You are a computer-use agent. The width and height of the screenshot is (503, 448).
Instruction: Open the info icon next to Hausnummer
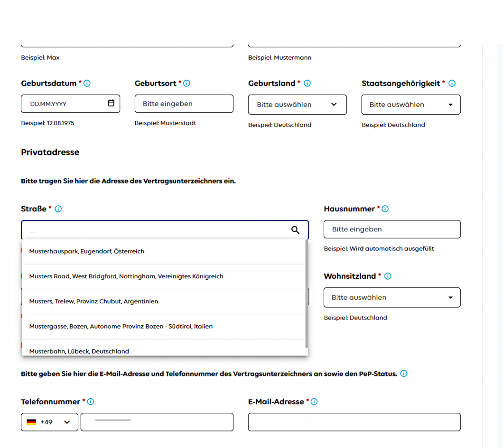(x=385, y=209)
